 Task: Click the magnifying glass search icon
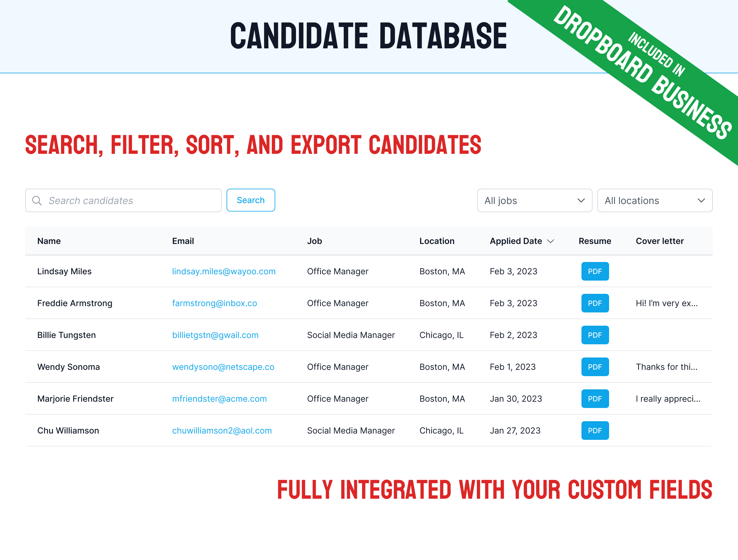(x=37, y=200)
